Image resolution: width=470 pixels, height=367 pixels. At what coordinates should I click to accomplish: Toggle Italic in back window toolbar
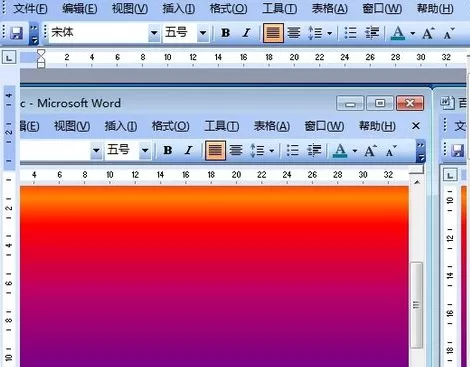point(246,33)
